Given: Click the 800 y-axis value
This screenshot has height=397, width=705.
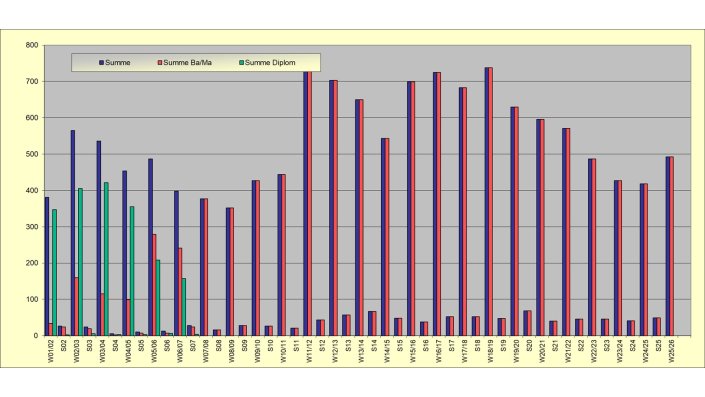Looking at the screenshot, I should pyautogui.click(x=32, y=45).
